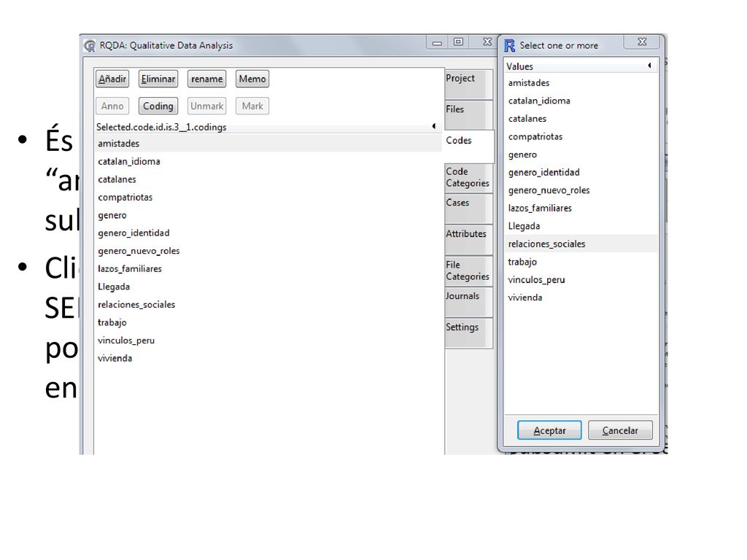Choose 'genero' in the Values dialog
Viewport: 747px width, 560px height.
(581, 155)
